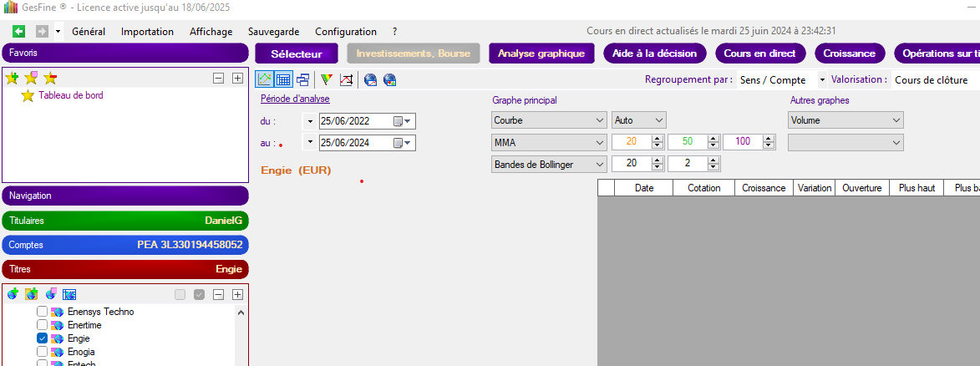Open the Configuration menu
The width and height of the screenshot is (980, 366).
(345, 32)
